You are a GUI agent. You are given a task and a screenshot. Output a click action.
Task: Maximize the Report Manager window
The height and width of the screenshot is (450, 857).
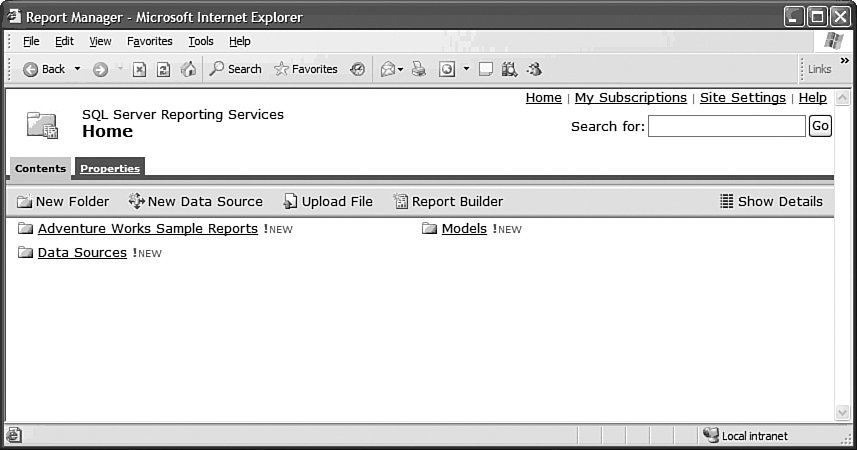click(817, 17)
